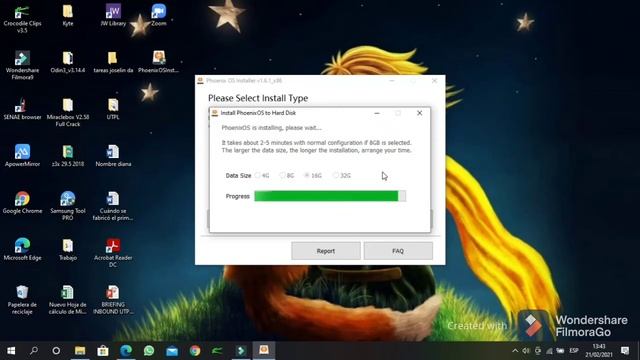Screen dimensions: 640x360
Task: Click the green installation progress bar
Action: click(330, 196)
